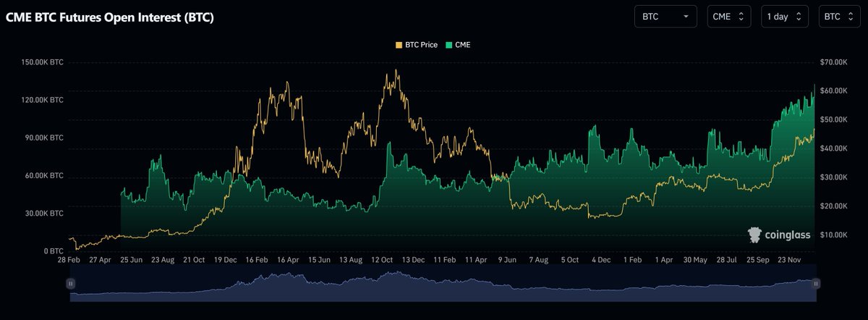Image resolution: width=868 pixels, height=320 pixels.
Task: Click the 15 Jun date label
Action: tap(320, 259)
